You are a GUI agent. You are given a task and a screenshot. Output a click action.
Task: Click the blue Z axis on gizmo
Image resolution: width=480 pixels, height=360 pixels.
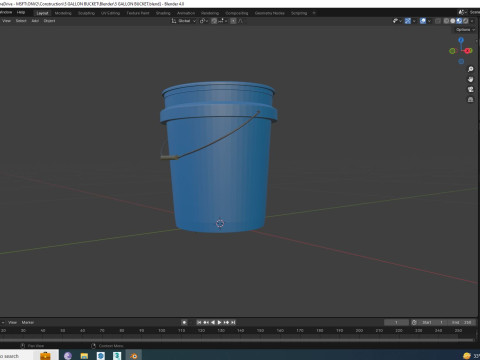pyautogui.click(x=461, y=40)
